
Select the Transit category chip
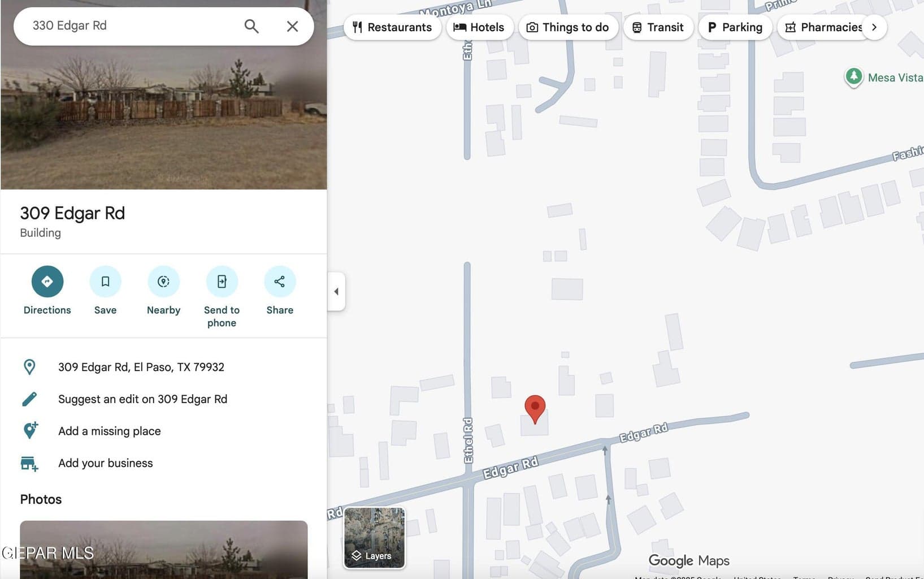[658, 27]
